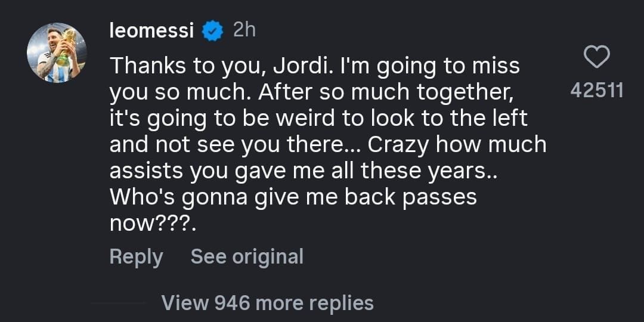Show the original untranslated comment

pos(247,256)
